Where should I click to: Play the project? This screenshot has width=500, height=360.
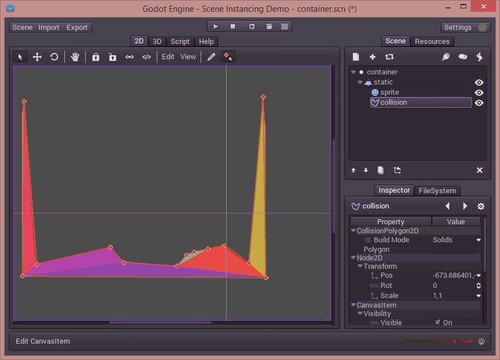(x=216, y=26)
